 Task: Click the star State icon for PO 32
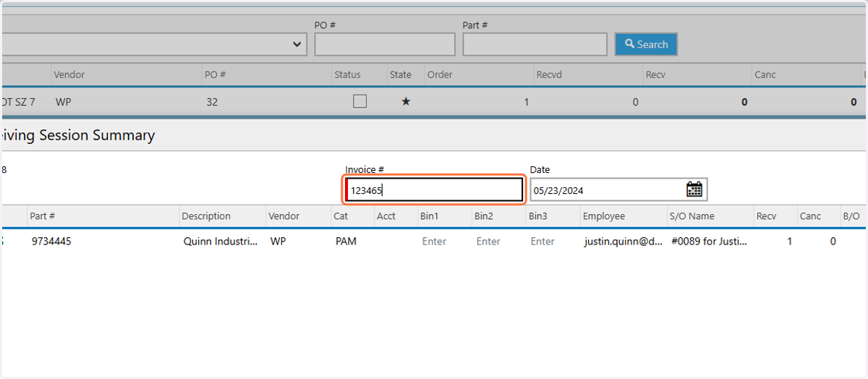pos(406,102)
